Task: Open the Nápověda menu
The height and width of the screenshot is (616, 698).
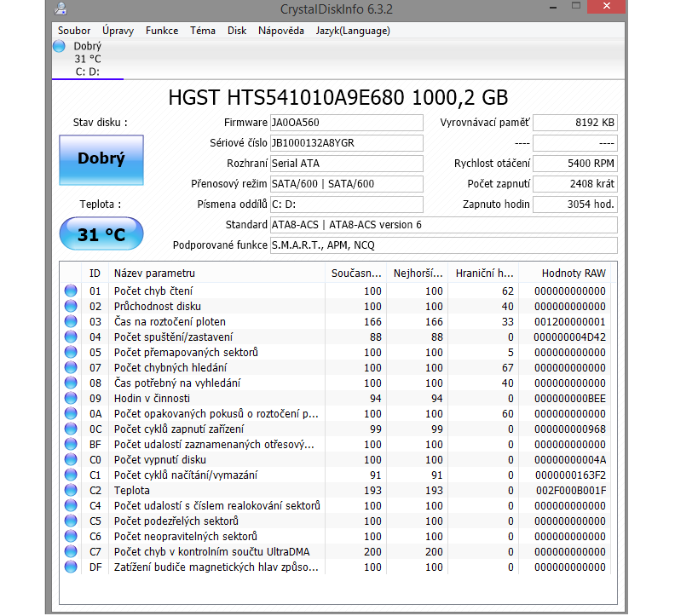Action: point(281,31)
